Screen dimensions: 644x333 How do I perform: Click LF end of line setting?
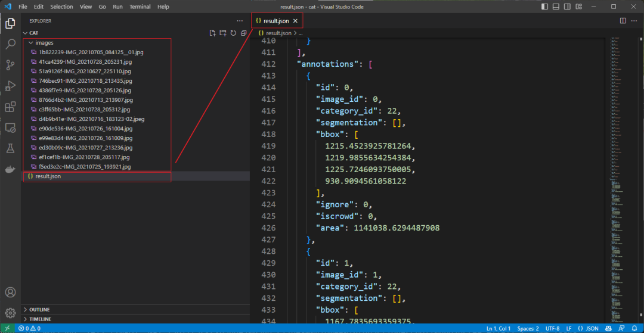pyautogui.click(x=569, y=328)
